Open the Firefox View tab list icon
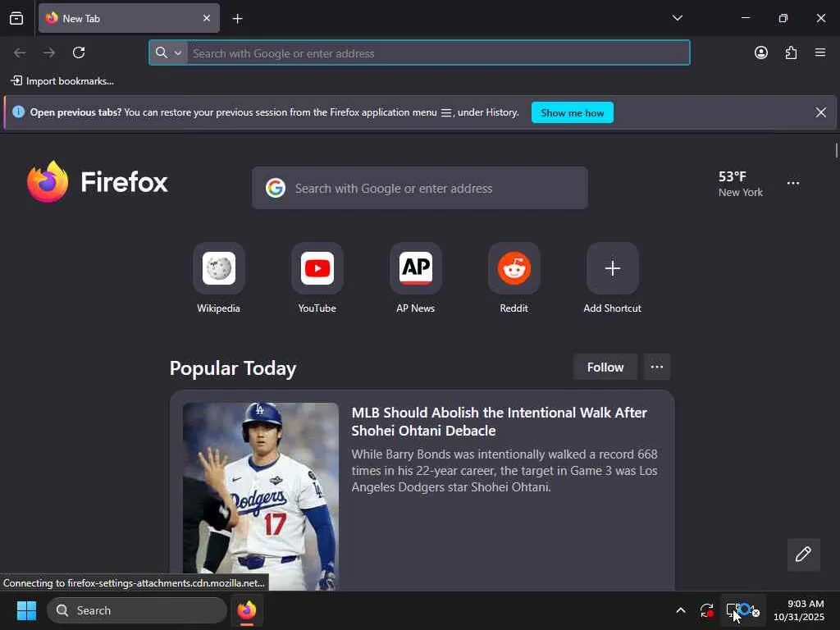Image resolution: width=840 pixels, height=630 pixels. [x=16, y=19]
